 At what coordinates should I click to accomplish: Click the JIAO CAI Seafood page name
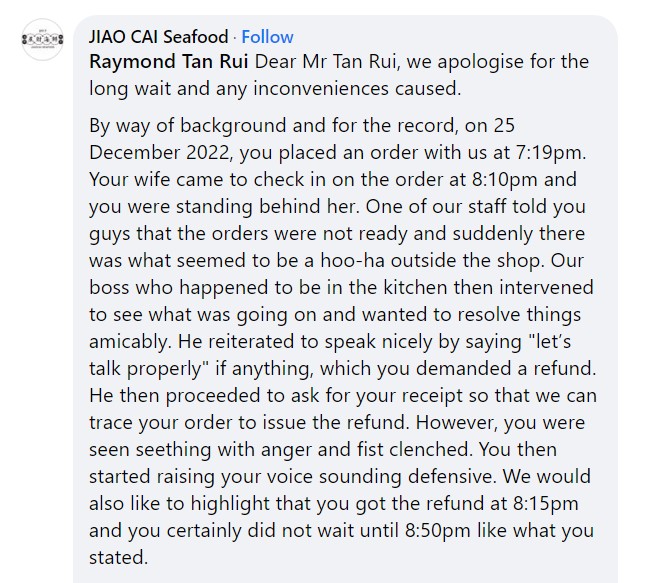coord(159,37)
